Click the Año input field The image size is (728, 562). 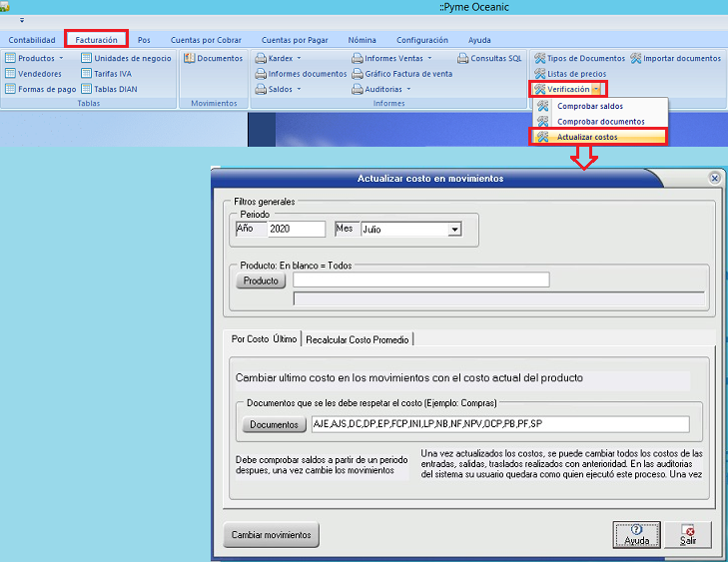pyautogui.click(x=297, y=229)
